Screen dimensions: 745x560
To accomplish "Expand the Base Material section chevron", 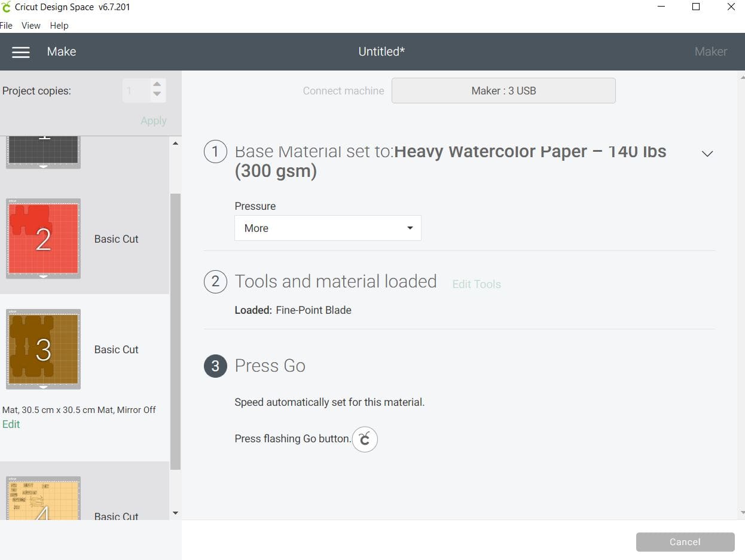I will pos(707,154).
